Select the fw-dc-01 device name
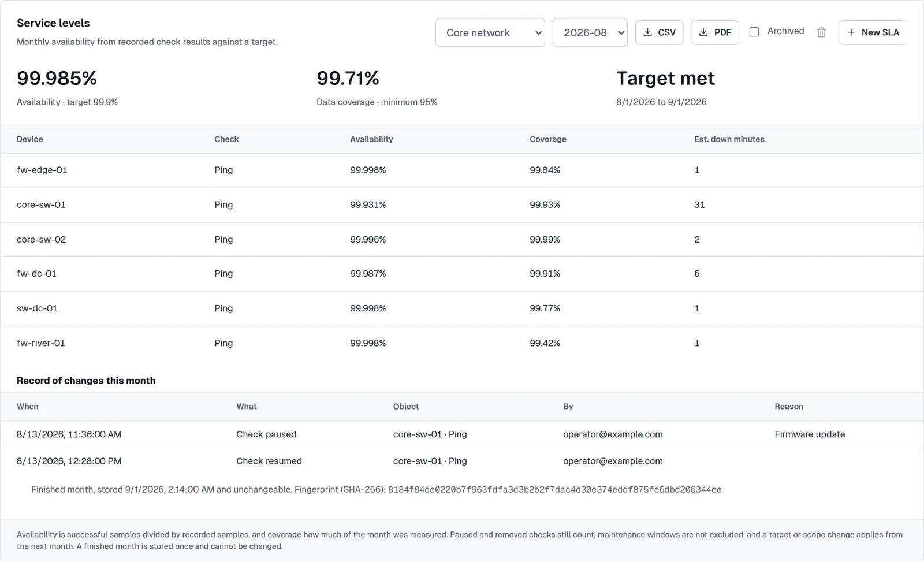 pyautogui.click(x=36, y=273)
